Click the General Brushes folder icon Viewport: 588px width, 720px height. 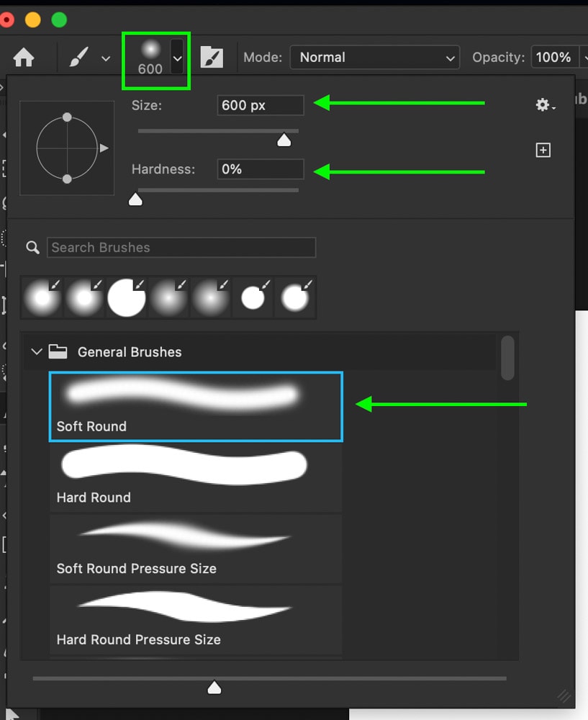[58, 352]
